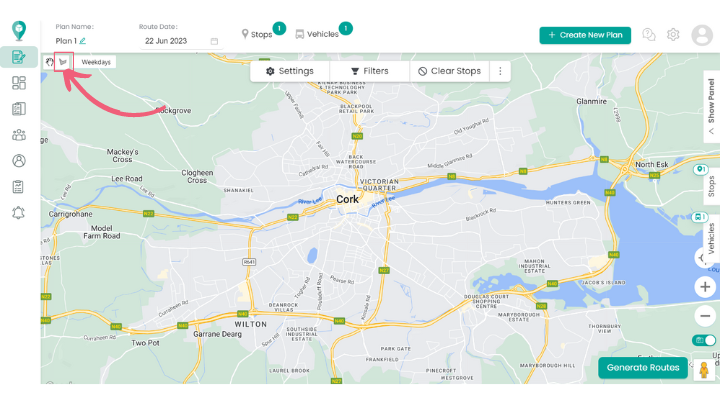
Task: Select the polygon draw tool
Action: coord(63,61)
